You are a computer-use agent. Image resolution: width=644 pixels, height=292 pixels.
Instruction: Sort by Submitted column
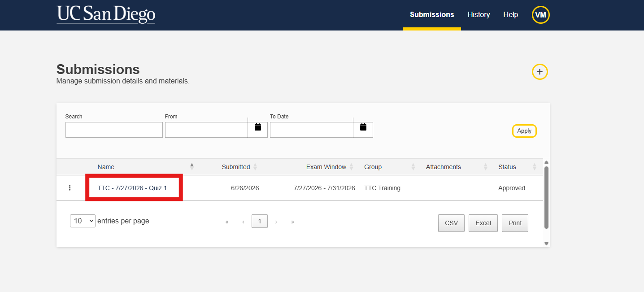click(239, 167)
